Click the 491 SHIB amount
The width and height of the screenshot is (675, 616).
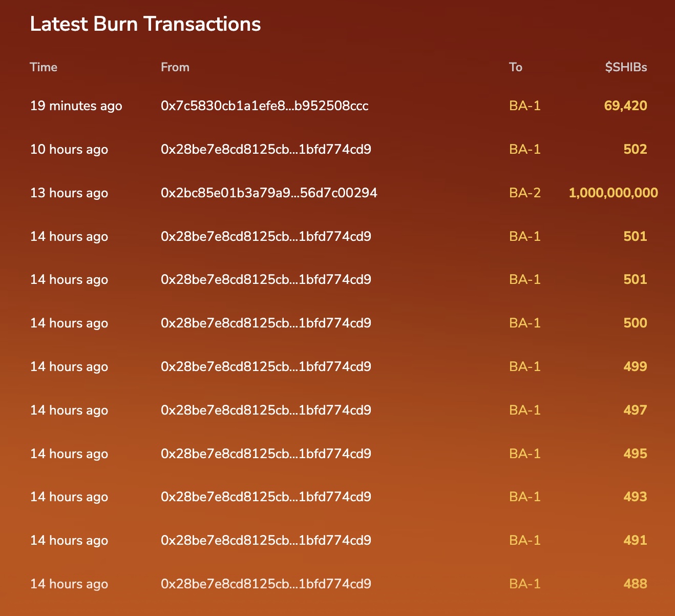pos(636,541)
